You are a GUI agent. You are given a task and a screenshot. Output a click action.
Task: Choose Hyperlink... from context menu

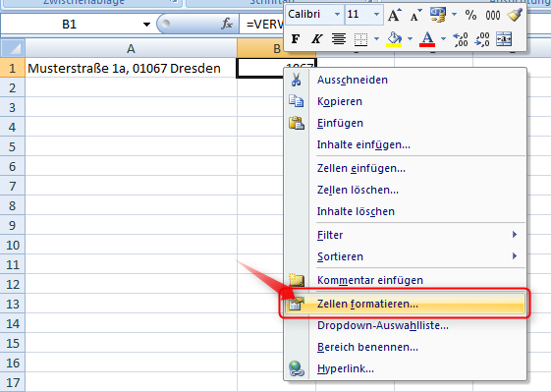point(406,368)
